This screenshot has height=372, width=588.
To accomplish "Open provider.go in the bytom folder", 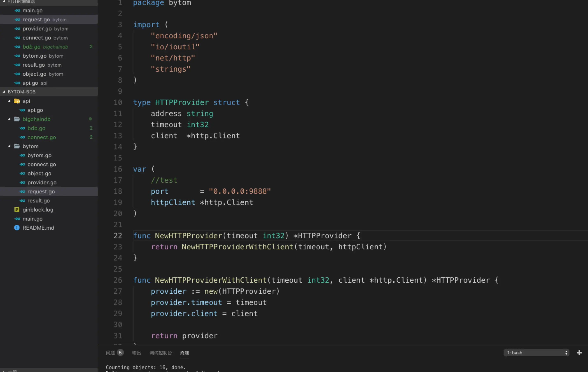I will (42, 182).
